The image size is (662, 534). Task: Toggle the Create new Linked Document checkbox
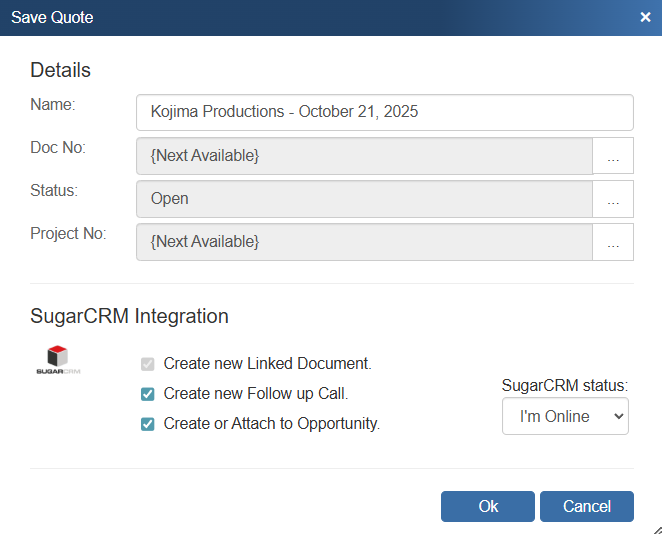pos(148,364)
